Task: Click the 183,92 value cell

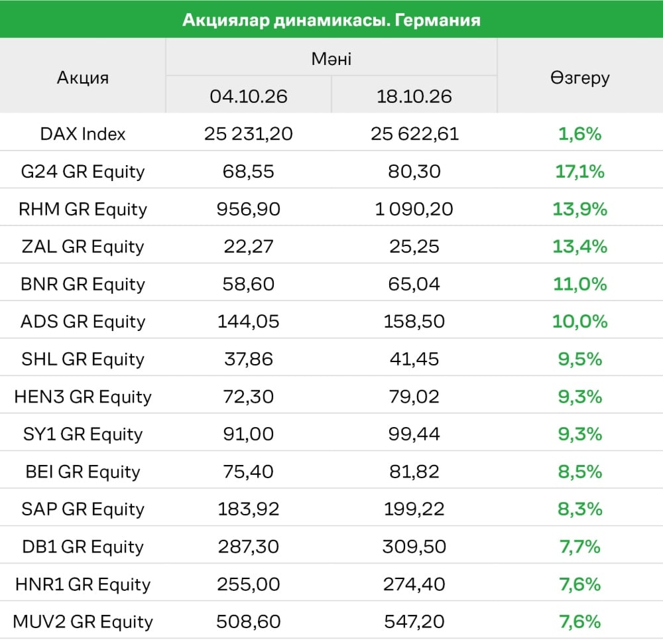Action: [249, 509]
